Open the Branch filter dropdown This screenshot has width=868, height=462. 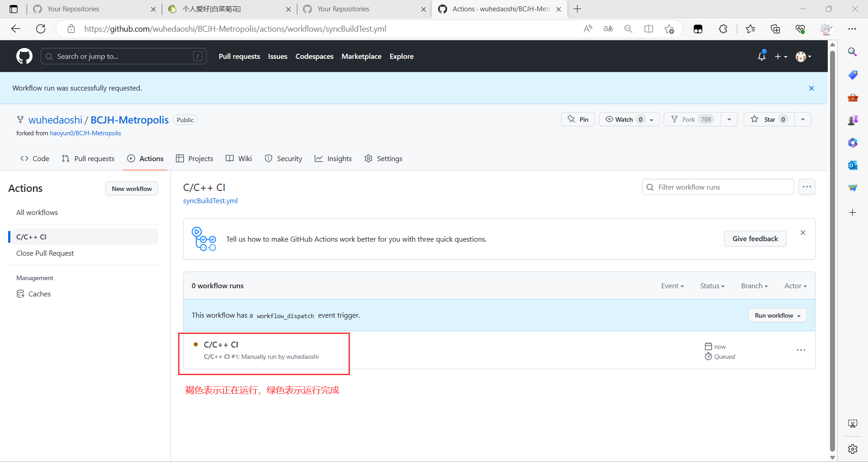pos(755,286)
